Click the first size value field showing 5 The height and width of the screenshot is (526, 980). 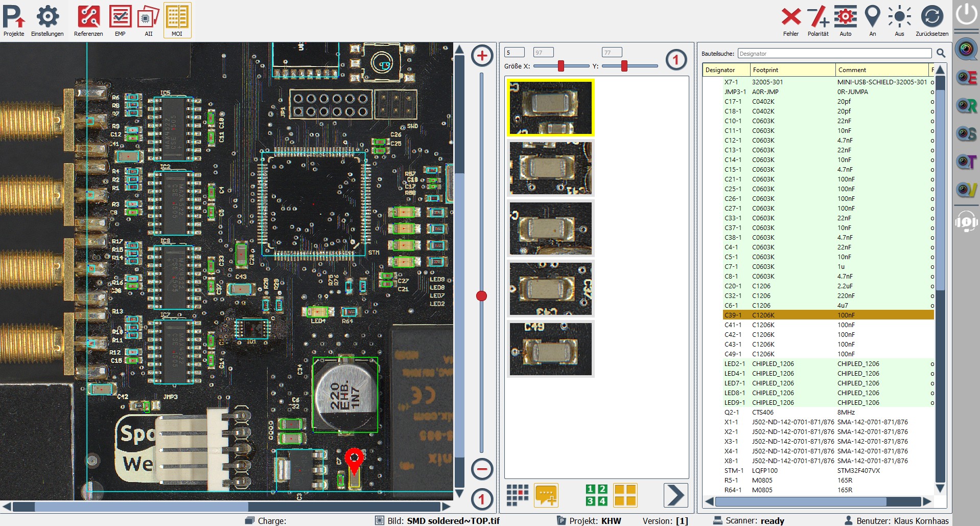click(514, 52)
